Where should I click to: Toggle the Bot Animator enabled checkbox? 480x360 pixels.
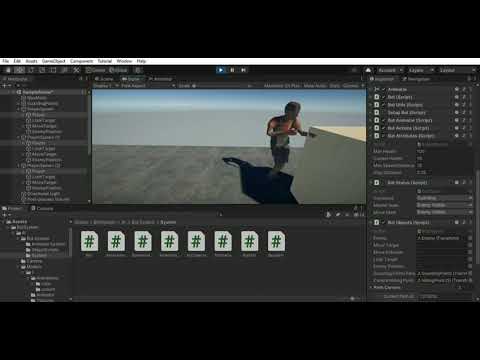point(384,120)
